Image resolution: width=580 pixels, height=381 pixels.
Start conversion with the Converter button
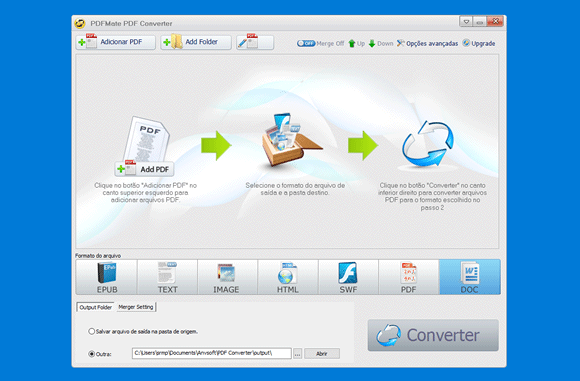(433, 335)
